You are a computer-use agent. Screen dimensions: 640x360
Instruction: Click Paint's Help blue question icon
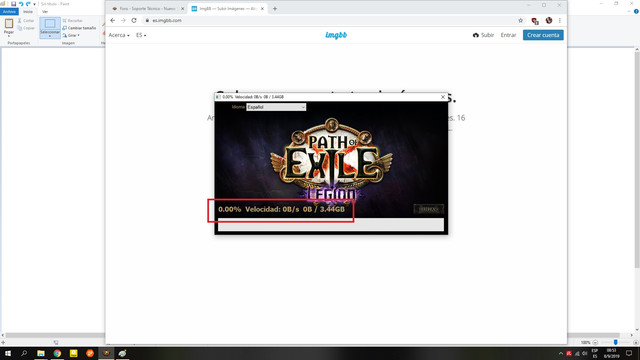coord(636,11)
